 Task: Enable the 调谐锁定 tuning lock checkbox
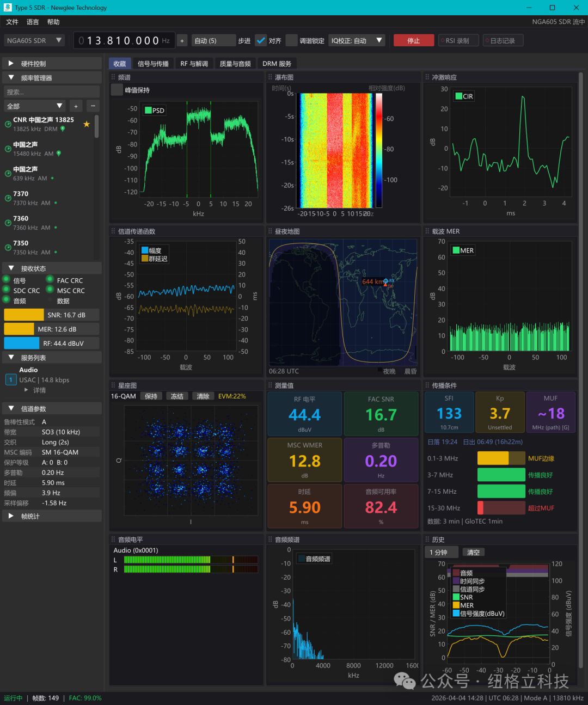(x=292, y=41)
